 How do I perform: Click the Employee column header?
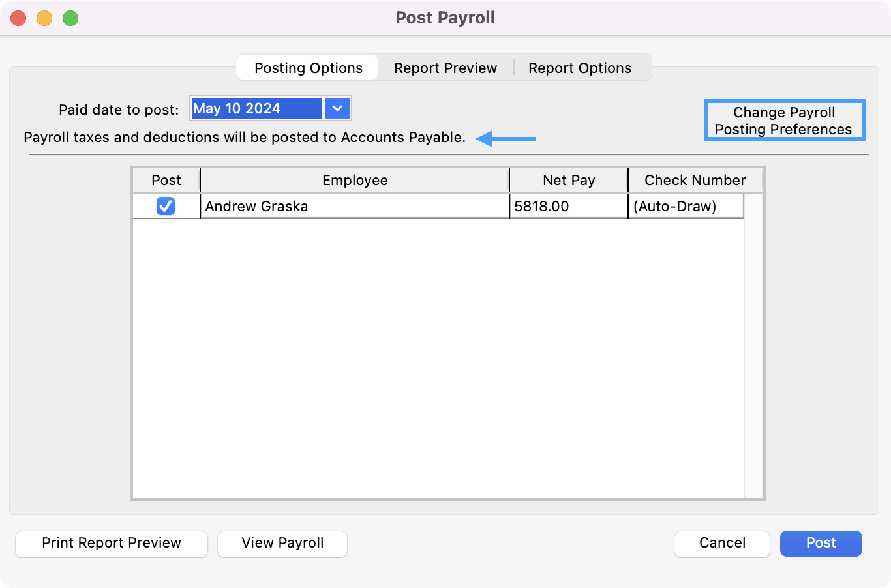click(354, 181)
